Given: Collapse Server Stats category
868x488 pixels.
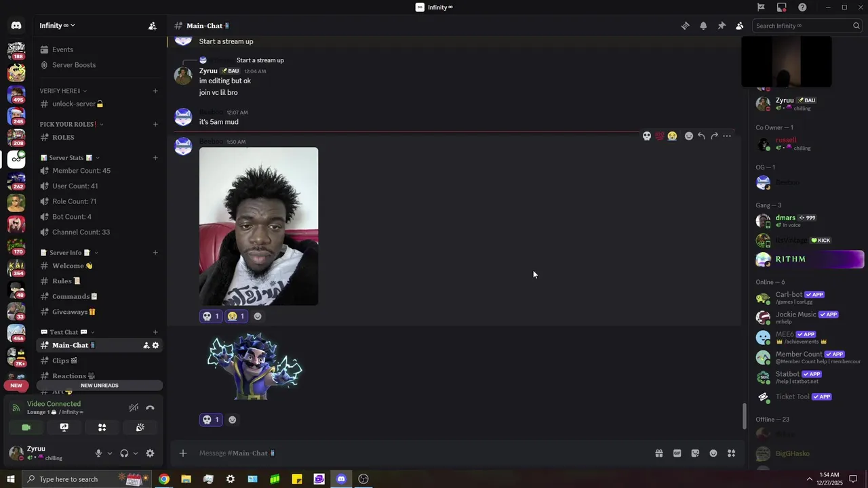Looking at the screenshot, I should pyautogui.click(x=70, y=158).
